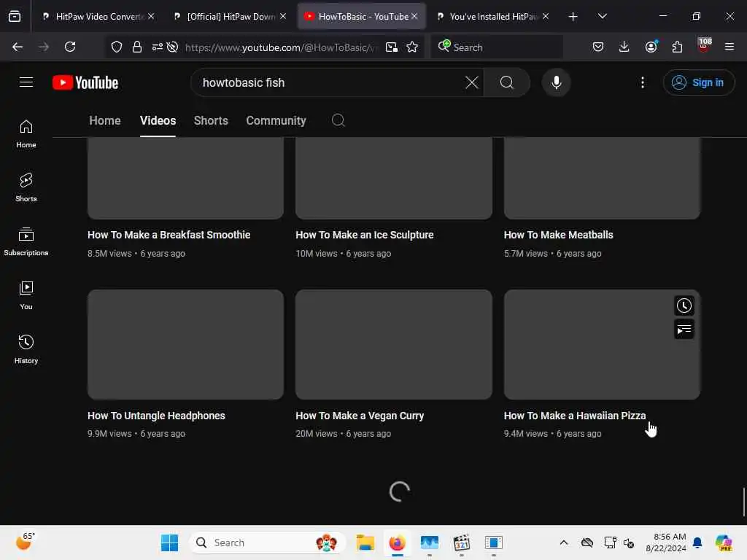This screenshot has height=560, width=747.
Task: Open How To Make a Breakfast Smoothie
Action: 169,235
